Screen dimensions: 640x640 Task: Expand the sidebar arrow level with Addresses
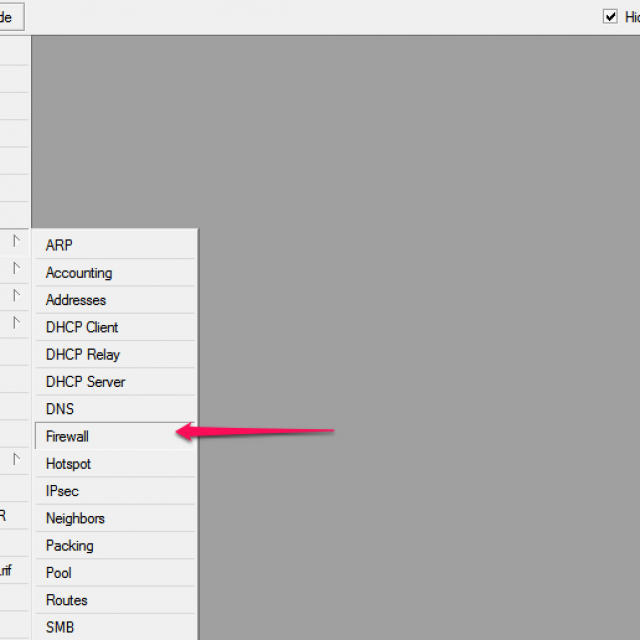point(16,296)
